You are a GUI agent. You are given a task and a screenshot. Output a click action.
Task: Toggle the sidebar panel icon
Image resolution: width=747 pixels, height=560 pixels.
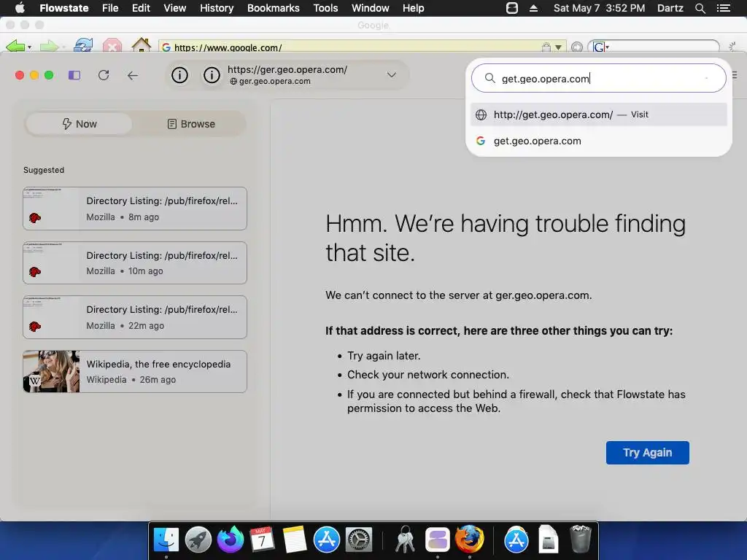click(74, 75)
